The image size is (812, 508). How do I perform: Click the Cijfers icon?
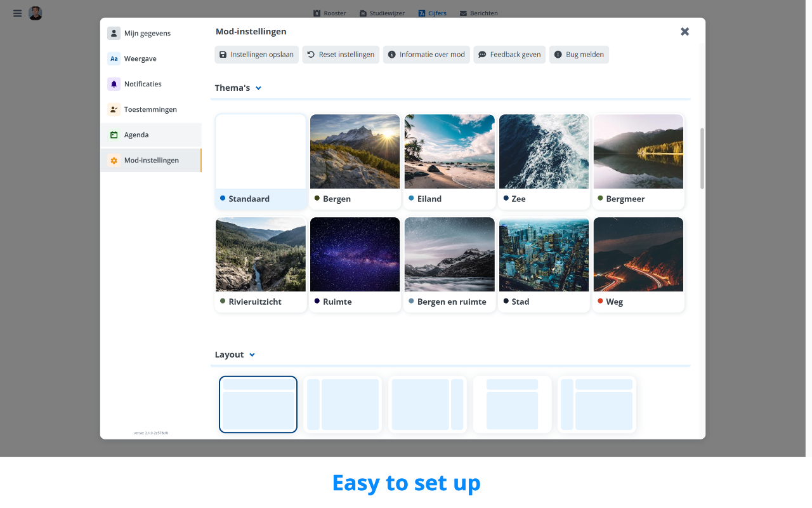(x=422, y=13)
